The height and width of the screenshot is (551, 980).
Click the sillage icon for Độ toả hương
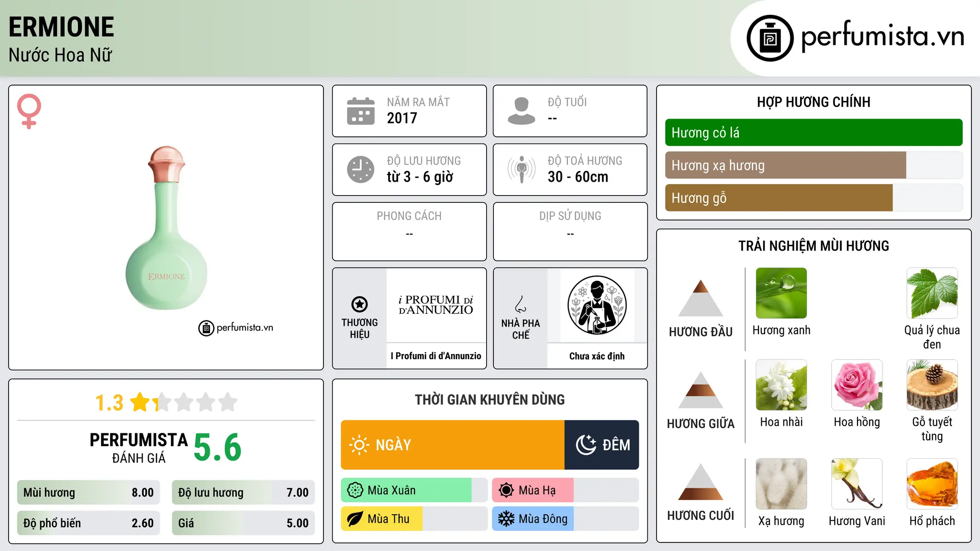click(522, 169)
